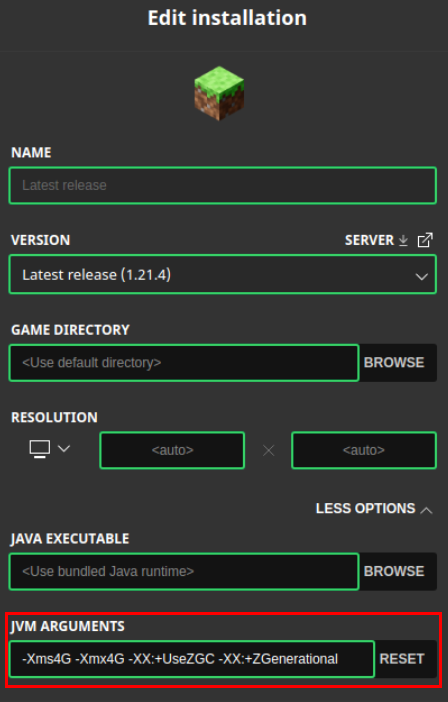448x702 pixels.
Task: Click the resolution width auto field
Action: [x=172, y=450]
